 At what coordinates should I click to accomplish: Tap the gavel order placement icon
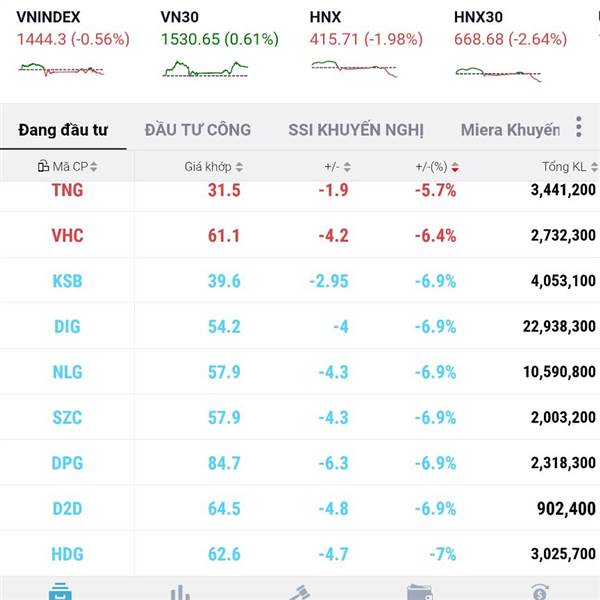[300, 591]
